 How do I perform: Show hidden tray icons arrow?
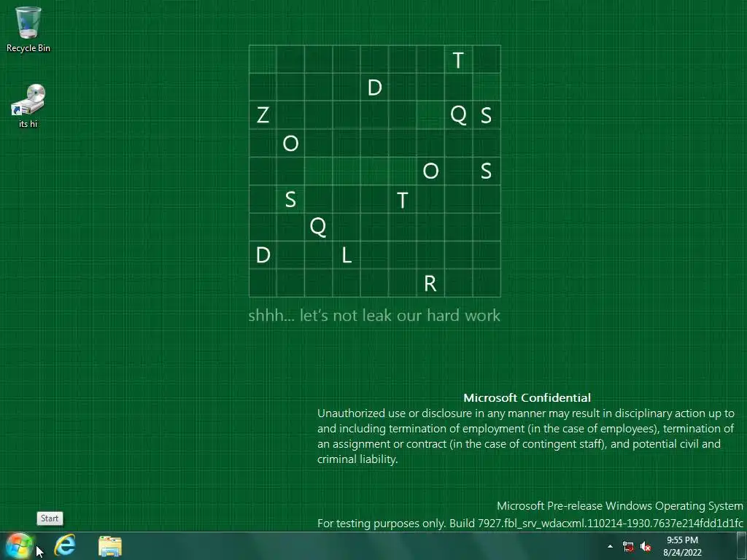click(x=611, y=546)
